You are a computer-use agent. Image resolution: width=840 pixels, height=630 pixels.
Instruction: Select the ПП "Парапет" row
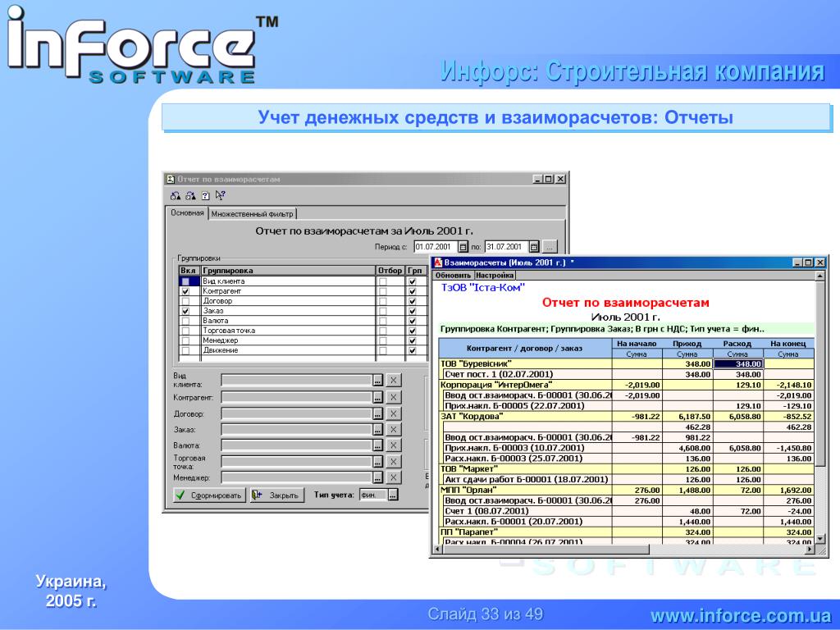pos(626,532)
